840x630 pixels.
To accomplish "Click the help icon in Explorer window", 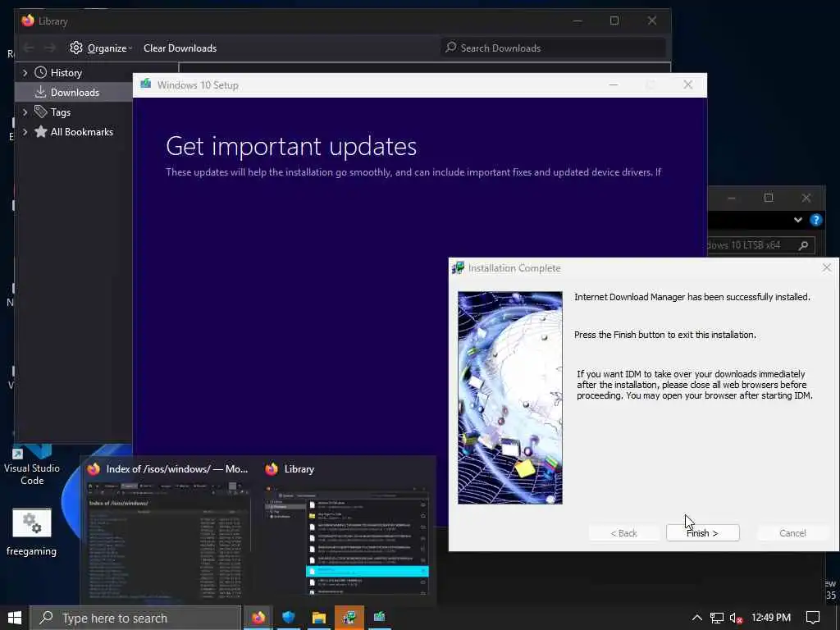I will click(x=816, y=220).
